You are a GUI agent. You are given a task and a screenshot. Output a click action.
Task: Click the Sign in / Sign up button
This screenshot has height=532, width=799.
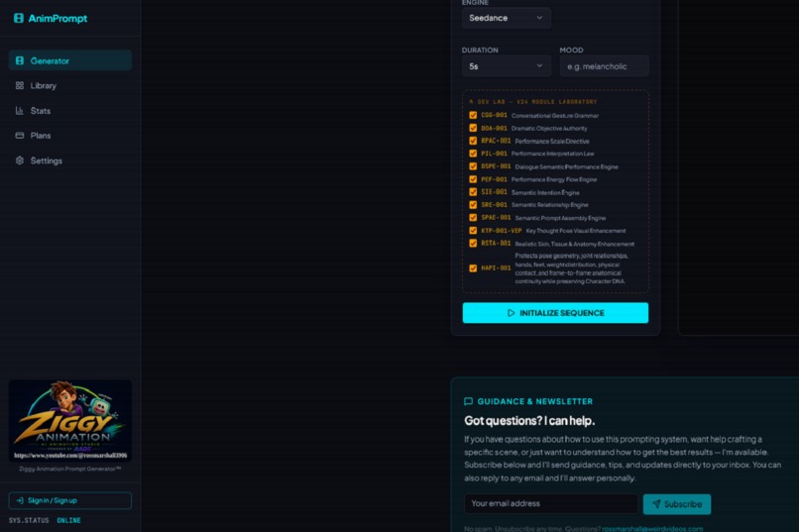coord(70,500)
